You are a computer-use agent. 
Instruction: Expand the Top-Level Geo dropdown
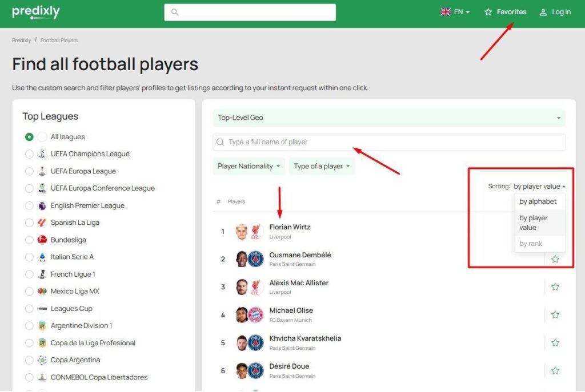(388, 118)
